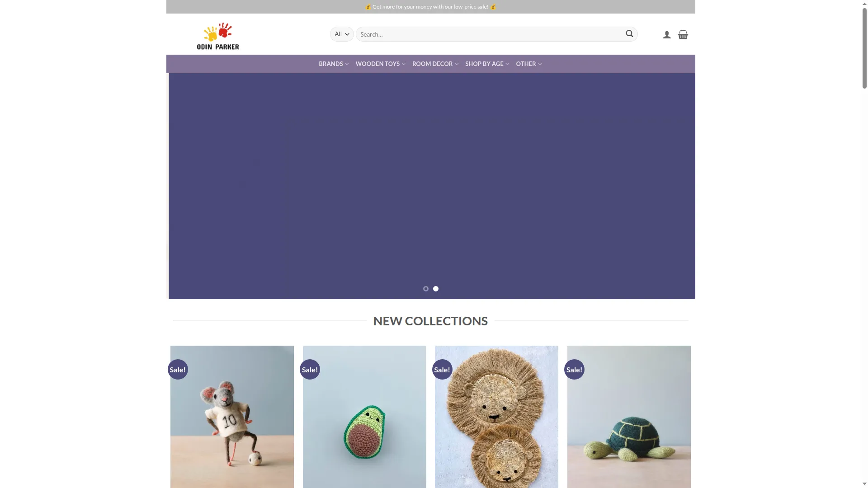Open the shopping basket icon
The image size is (868, 488).
pyautogui.click(x=683, y=35)
